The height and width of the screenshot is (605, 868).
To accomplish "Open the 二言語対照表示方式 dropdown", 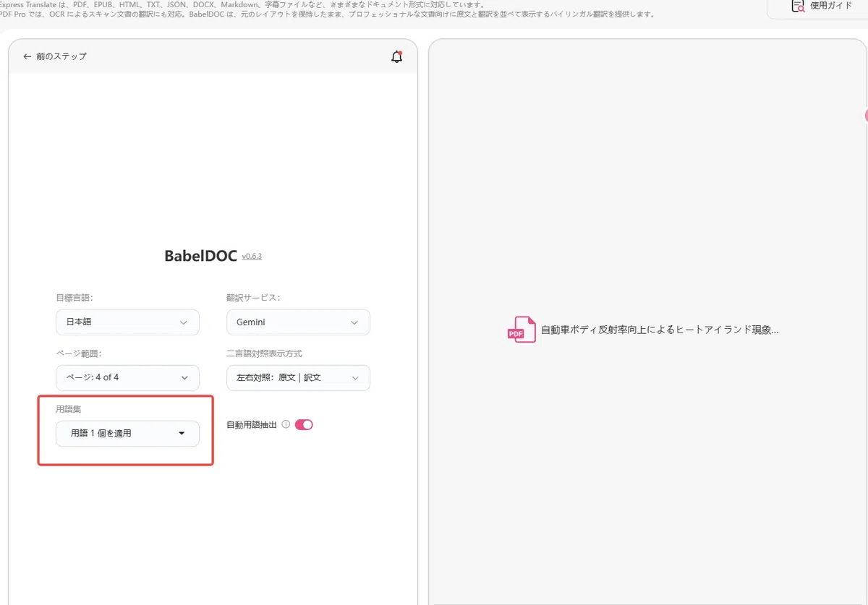I will pos(298,378).
